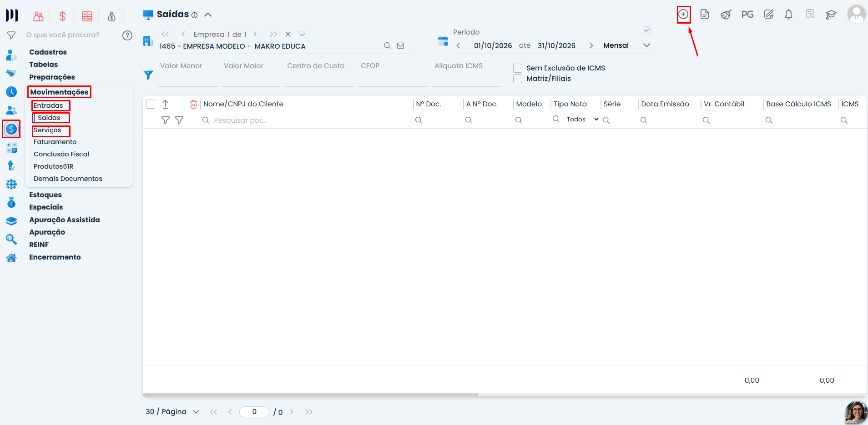Open the Mensal period dropdown
The image size is (868, 425).
pyautogui.click(x=627, y=45)
